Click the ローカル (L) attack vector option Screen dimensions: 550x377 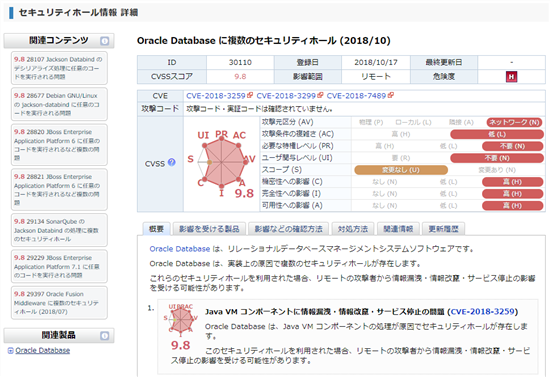tap(413, 122)
